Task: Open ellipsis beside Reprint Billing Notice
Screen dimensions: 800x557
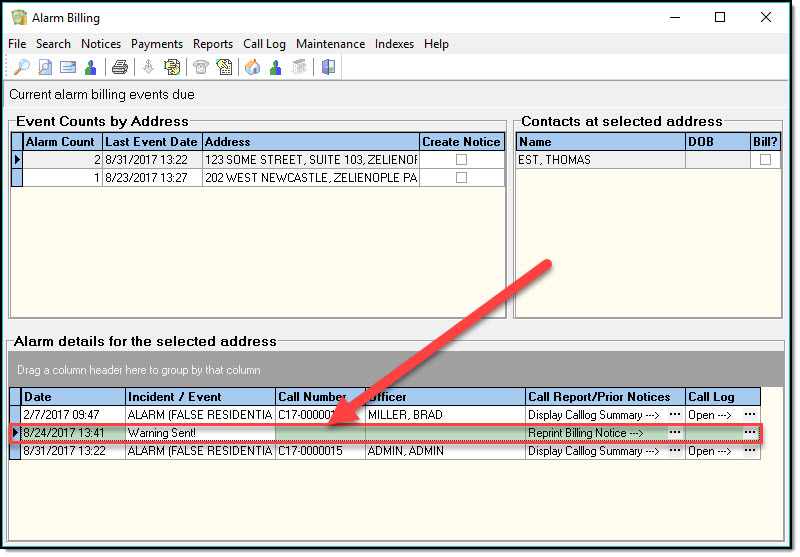Action: coord(675,433)
